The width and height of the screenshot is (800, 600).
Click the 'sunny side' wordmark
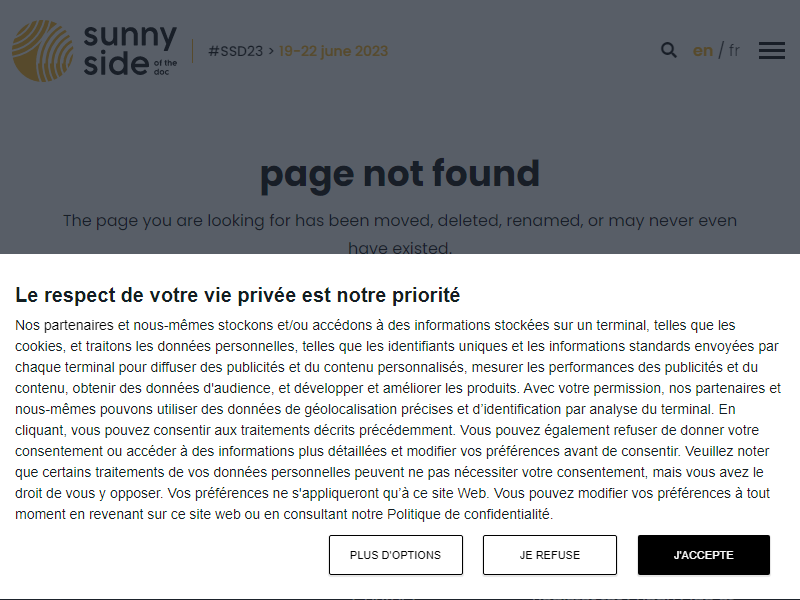[130, 49]
